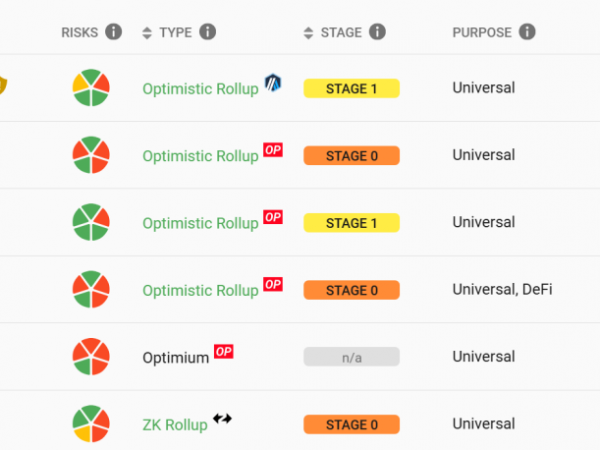This screenshot has width=600, height=450.
Task: Click the Purpose column header
Action: tap(482, 33)
